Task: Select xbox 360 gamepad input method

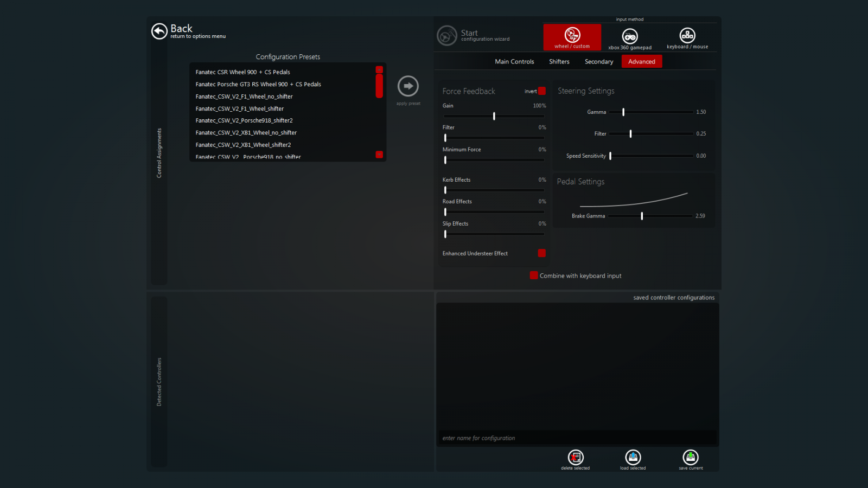Action: (x=630, y=39)
